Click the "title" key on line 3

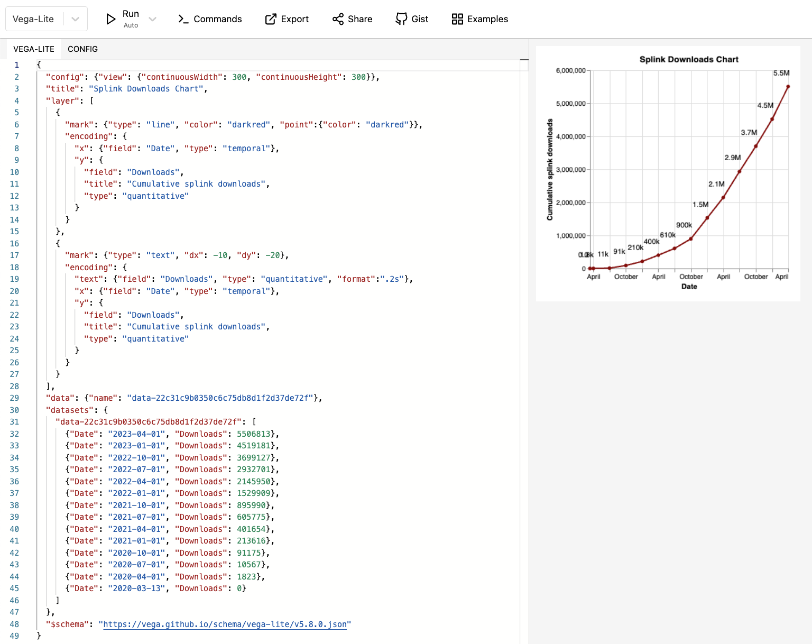62,89
